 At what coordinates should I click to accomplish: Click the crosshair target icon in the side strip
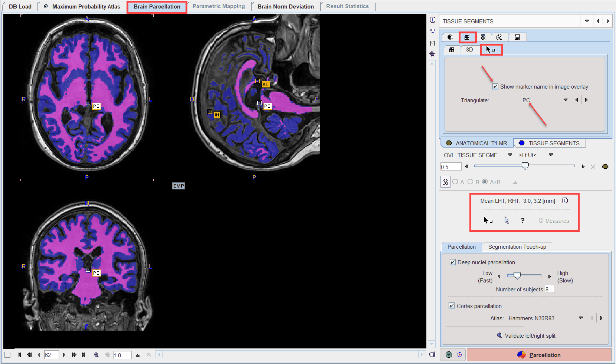(432, 54)
